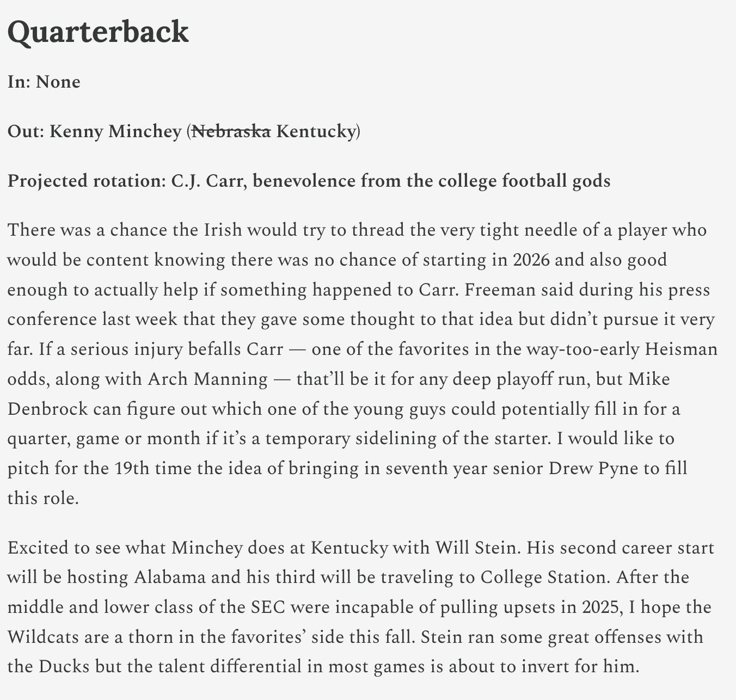Viewport: 736px width, 700px height.
Task: Click the struck-through word Nebraska
Action: click(231, 131)
